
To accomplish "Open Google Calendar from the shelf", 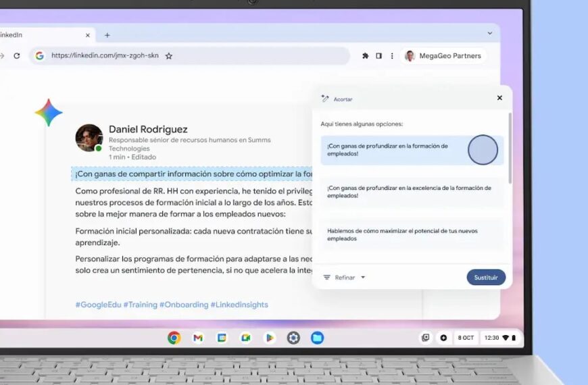I will pyautogui.click(x=222, y=338).
